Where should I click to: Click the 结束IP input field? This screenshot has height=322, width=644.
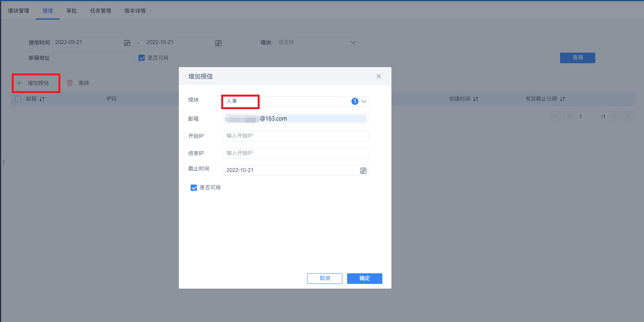pos(296,153)
